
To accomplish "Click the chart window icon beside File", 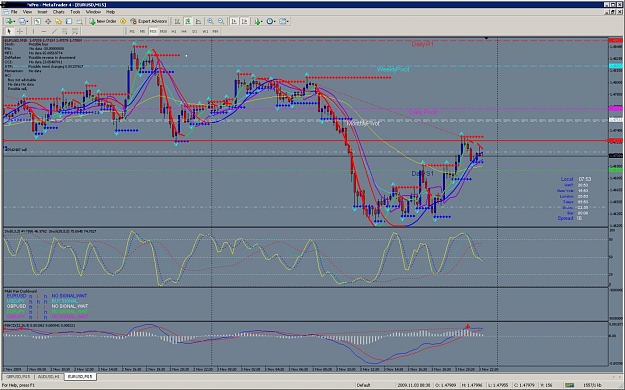I will point(6,12).
